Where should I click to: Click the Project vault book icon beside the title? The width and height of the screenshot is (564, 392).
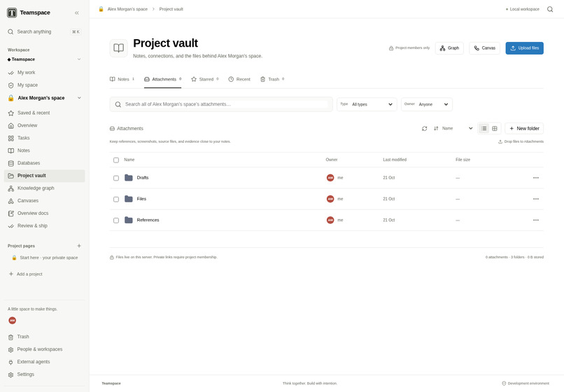click(x=119, y=48)
